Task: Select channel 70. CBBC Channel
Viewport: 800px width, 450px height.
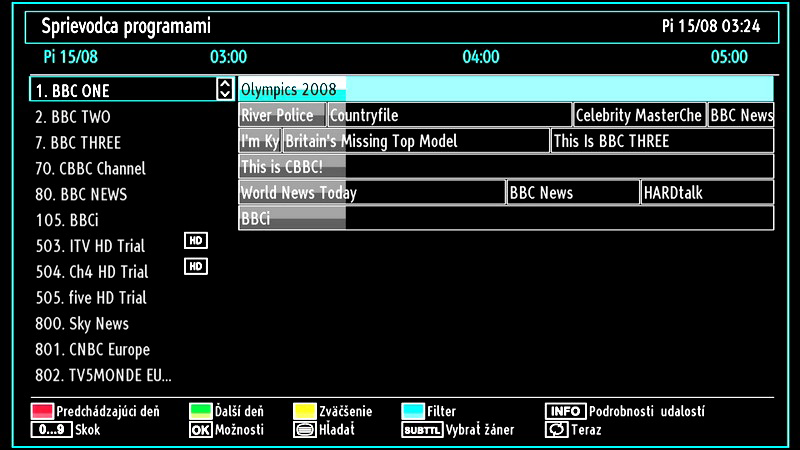Action: point(90,169)
